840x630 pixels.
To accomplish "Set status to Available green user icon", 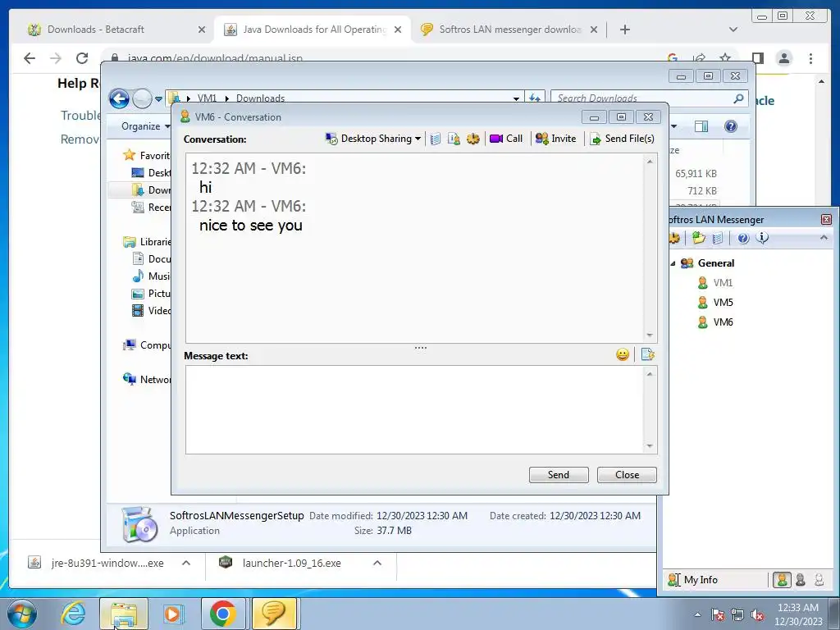I will [x=782, y=580].
